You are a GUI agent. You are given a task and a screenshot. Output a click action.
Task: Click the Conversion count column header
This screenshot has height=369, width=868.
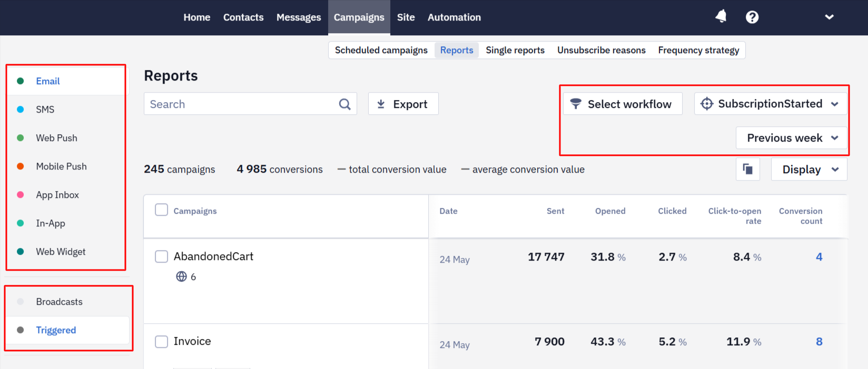(x=801, y=216)
